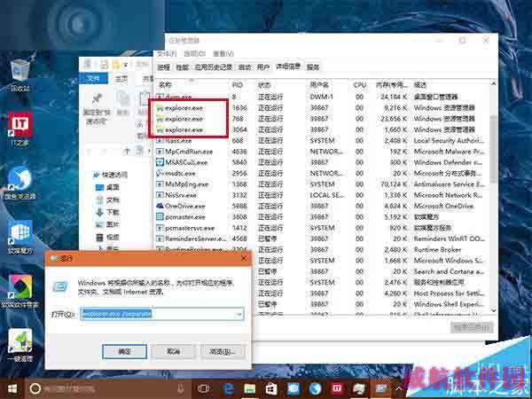Select the NisSrv.exe process row
The height and width of the screenshot is (399, 532).
[x=323, y=195]
